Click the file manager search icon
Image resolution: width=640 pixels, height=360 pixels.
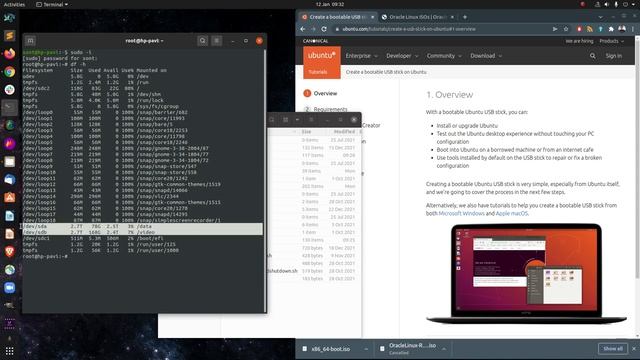click(x=272, y=120)
